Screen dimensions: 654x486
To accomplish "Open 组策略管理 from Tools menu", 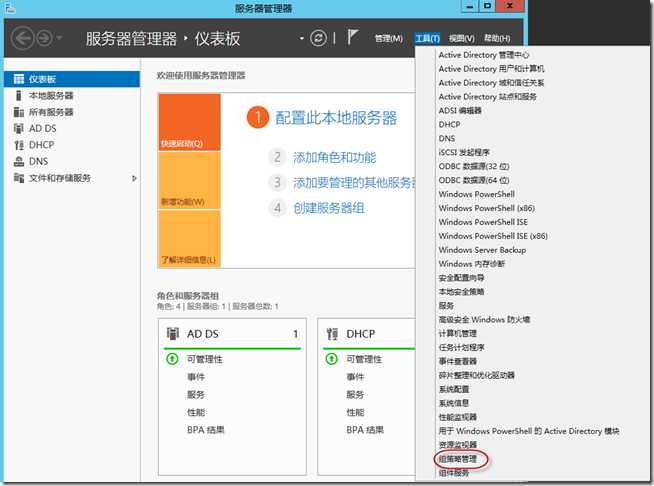I will tap(458, 459).
